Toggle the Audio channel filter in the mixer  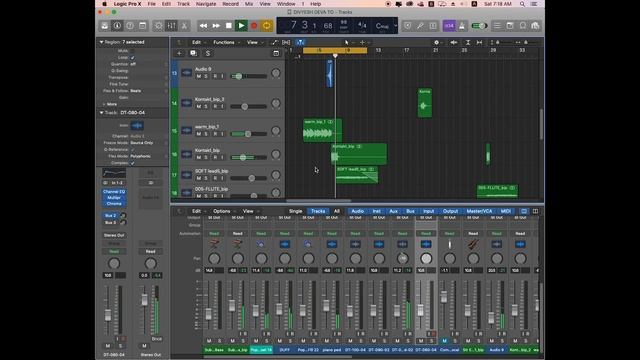pos(358,211)
